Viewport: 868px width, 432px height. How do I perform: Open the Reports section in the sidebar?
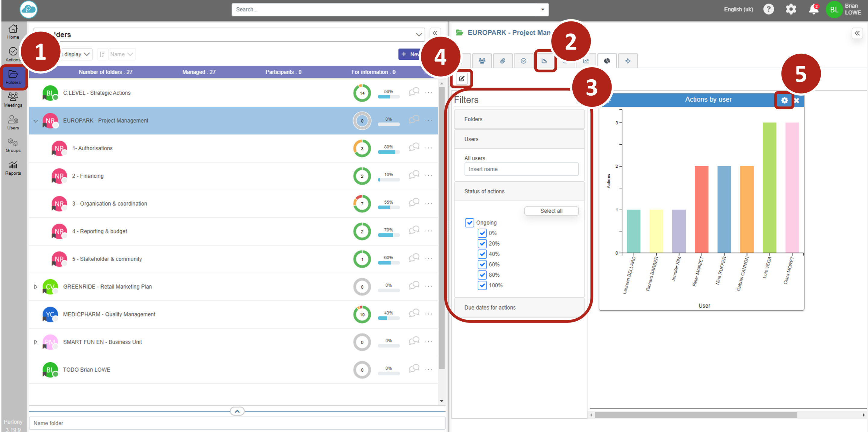13,168
